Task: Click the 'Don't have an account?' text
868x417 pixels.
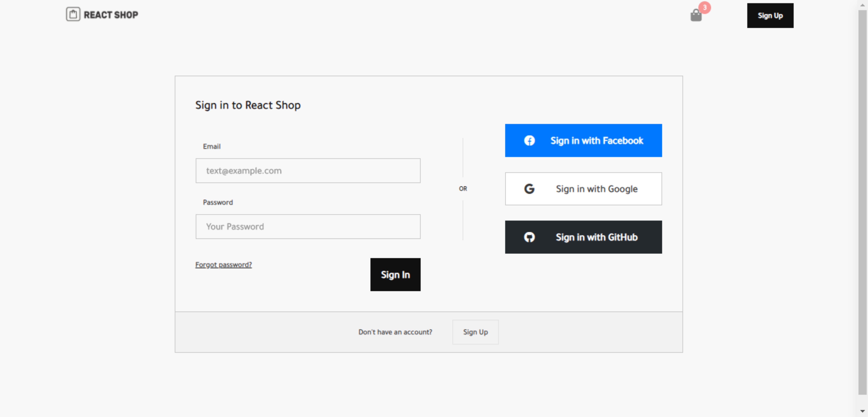Action: (395, 332)
